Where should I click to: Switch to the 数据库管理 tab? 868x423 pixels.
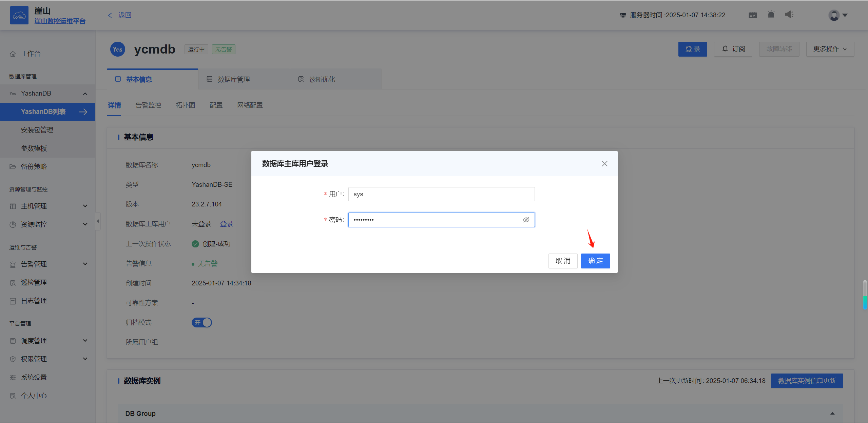[244, 79]
